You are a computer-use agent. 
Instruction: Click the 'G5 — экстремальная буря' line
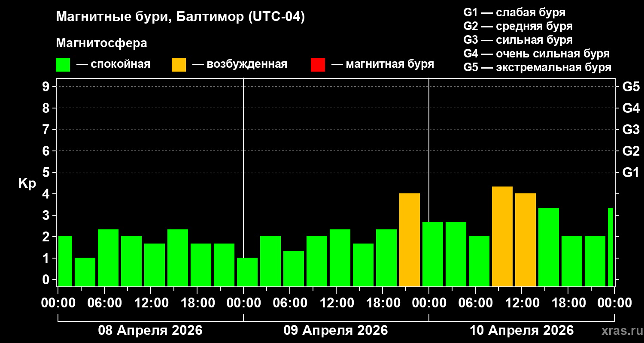pyautogui.click(x=537, y=67)
